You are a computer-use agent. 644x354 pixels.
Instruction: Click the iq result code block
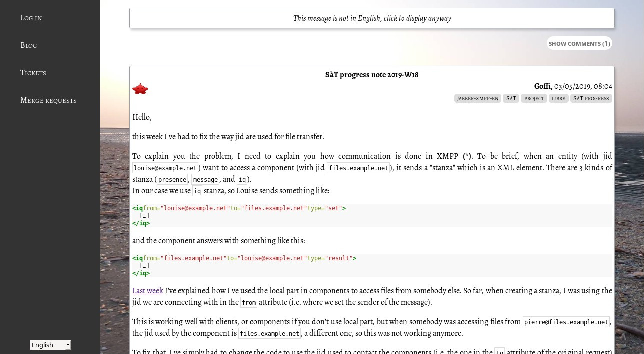pos(372,266)
